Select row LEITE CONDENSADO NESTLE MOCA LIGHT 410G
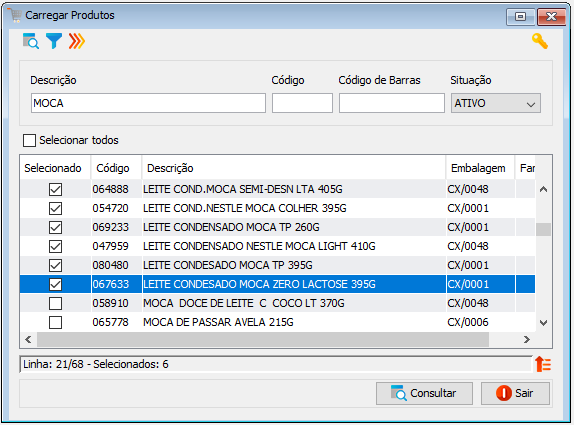Screen dimensions: 574x425 point(278,246)
